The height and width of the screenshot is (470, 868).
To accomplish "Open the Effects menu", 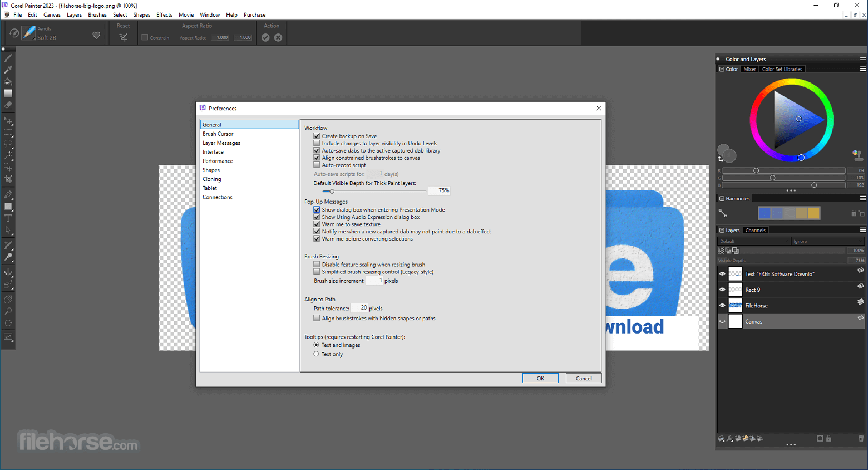I will click(x=164, y=15).
